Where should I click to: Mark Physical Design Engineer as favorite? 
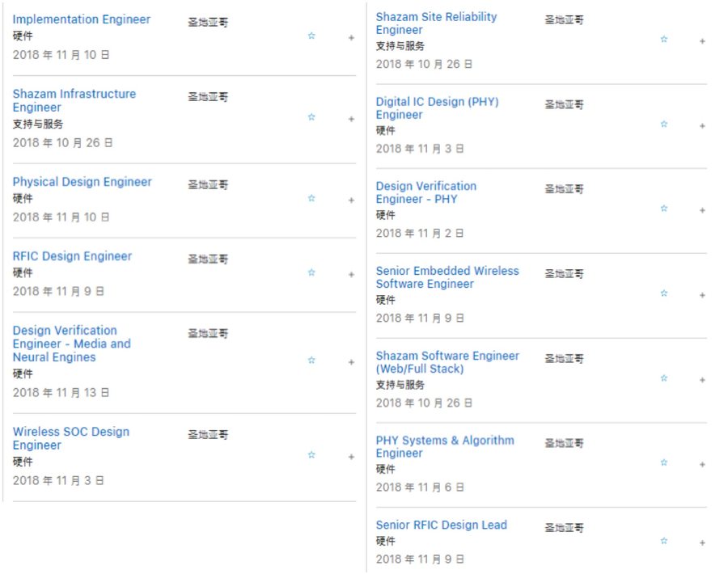(311, 198)
